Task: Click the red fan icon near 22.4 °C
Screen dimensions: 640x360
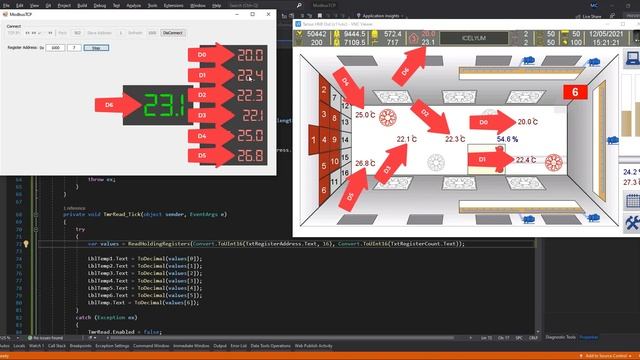Action: 554,162
